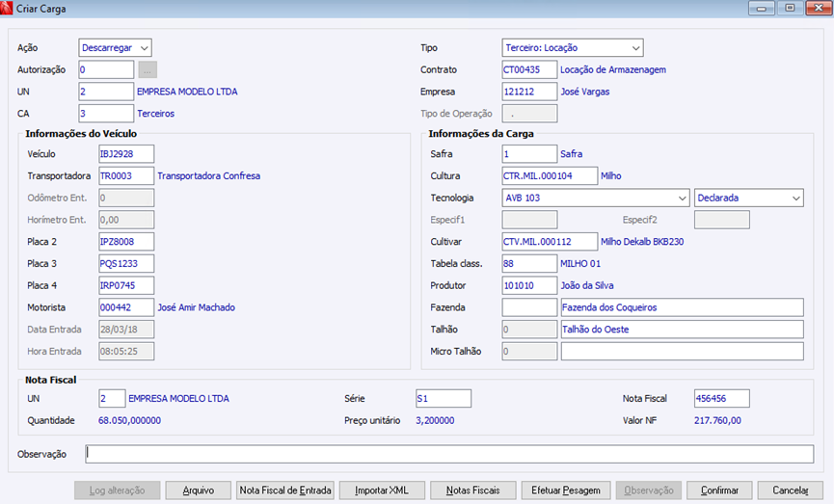This screenshot has width=834, height=504.
Task: Cancel the form with Cancelar
Action: point(791,491)
